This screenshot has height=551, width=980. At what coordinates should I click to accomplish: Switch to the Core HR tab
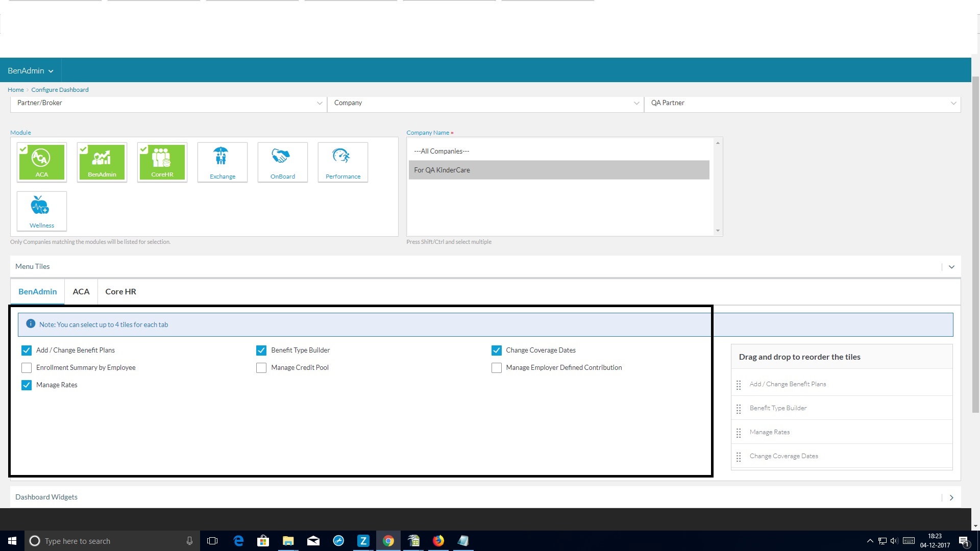tap(120, 292)
